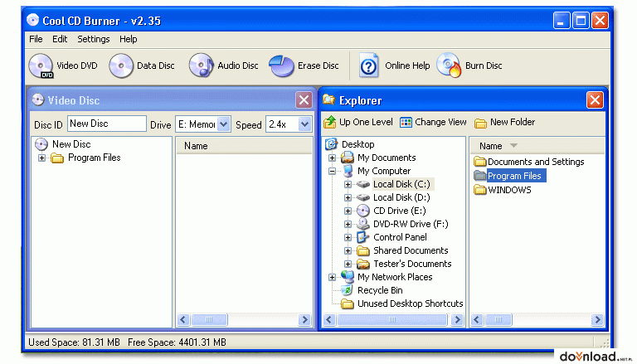Click Name column header in Video Disc list
637x364 pixels.
[x=244, y=146]
